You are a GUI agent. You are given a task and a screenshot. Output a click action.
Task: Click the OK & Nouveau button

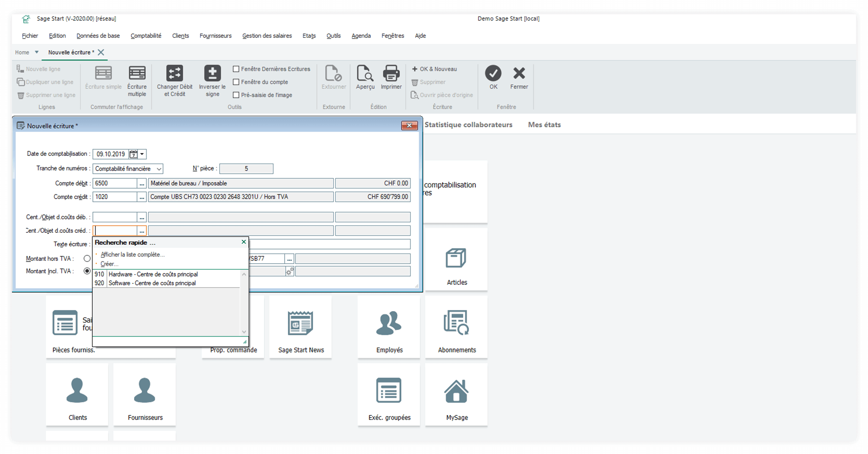tap(434, 69)
